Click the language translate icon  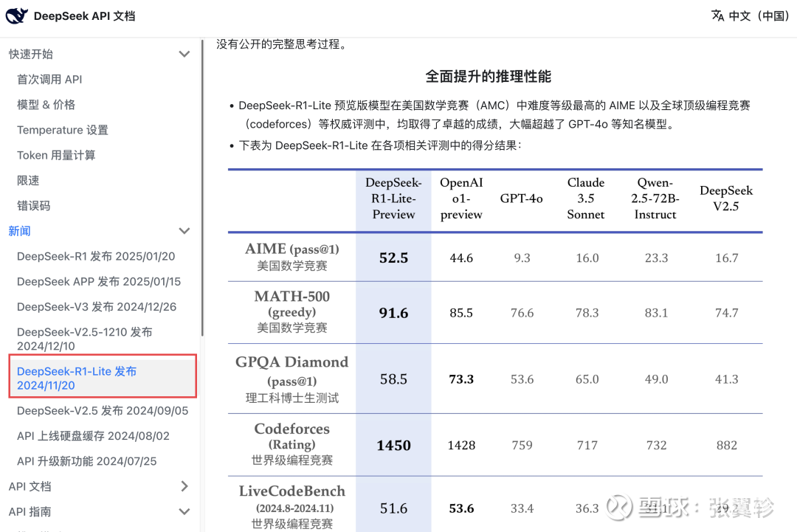(x=717, y=15)
